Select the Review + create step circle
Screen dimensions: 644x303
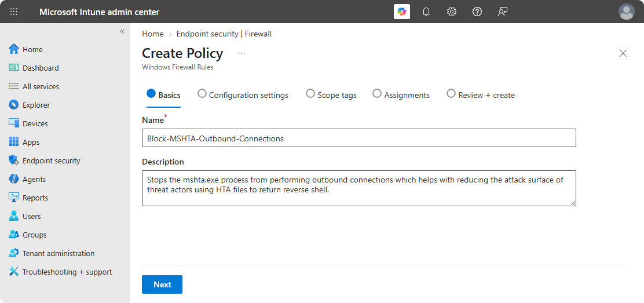[451, 93]
